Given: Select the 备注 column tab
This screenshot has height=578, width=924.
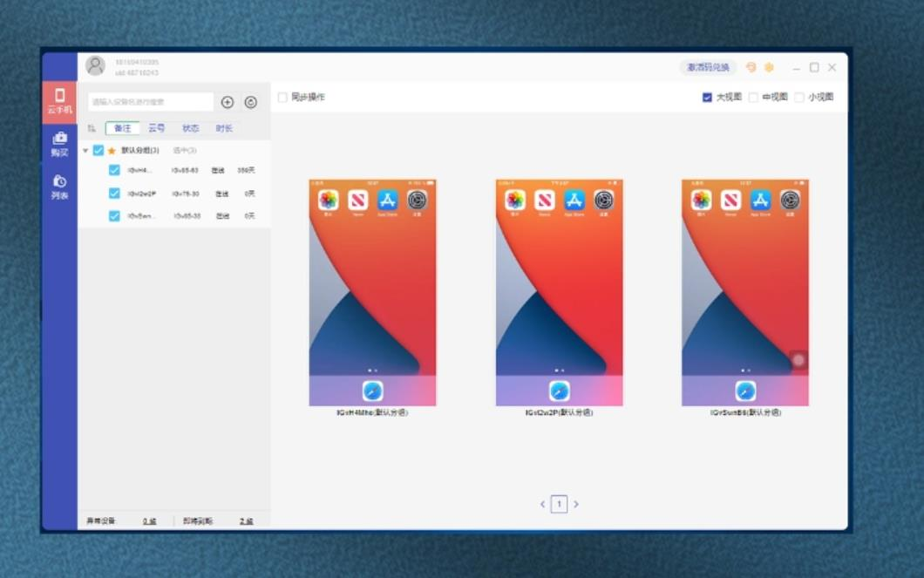Looking at the screenshot, I should (x=123, y=128).
